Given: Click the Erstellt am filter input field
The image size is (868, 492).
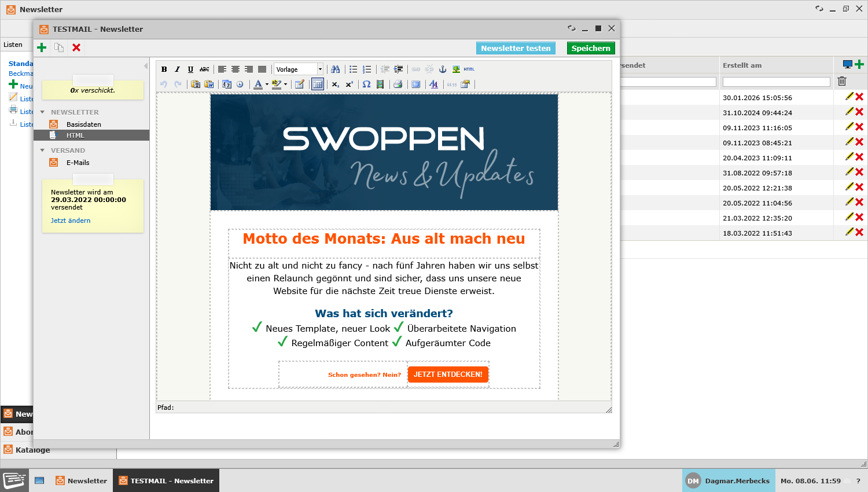Looking at the screenshot, I should [x=776, y=82].
